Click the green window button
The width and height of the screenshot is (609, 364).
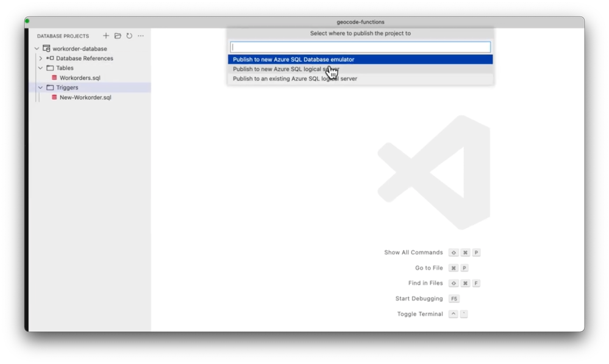27,21
